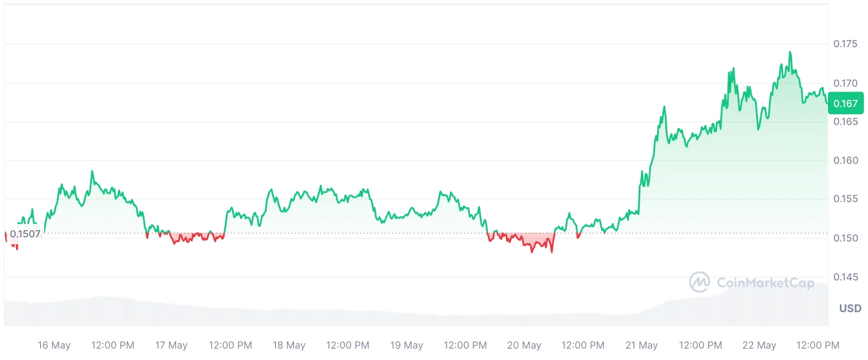Select the 21 May date label
Viewport: 868px width, 360px height.
click(x=641, y=345)
